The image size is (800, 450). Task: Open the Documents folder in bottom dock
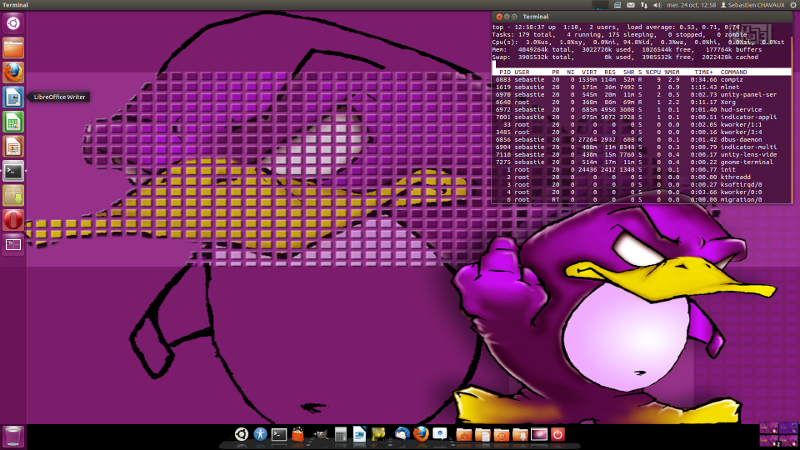[482, 434]
